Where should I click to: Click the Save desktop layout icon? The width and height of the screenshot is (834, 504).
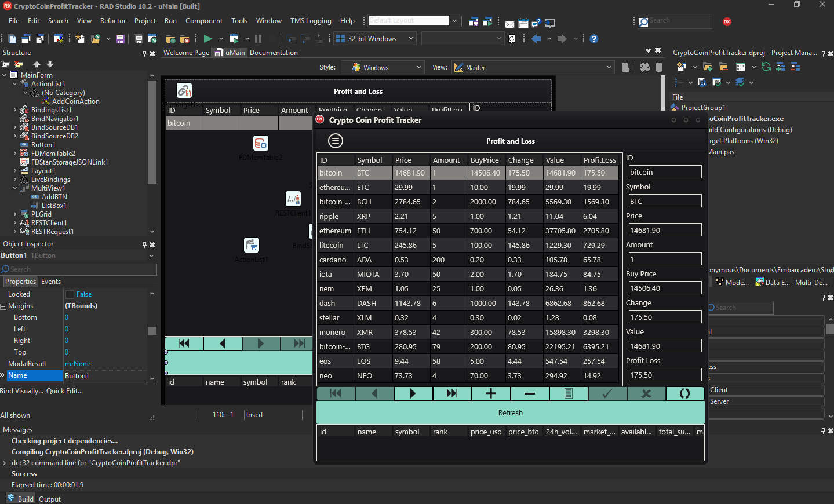[x=474, y=22]
